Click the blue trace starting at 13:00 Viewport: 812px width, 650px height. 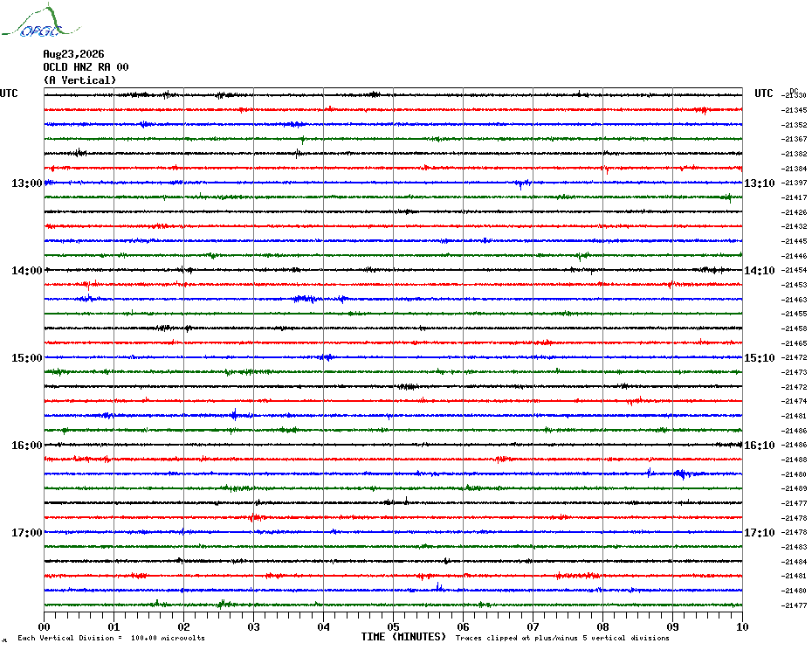tap(393, 183)
